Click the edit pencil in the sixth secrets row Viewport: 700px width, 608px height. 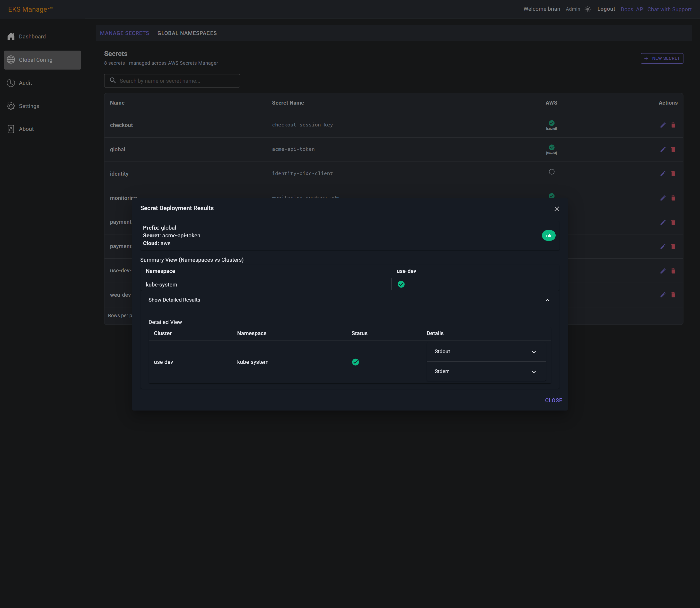coord(663,247)
